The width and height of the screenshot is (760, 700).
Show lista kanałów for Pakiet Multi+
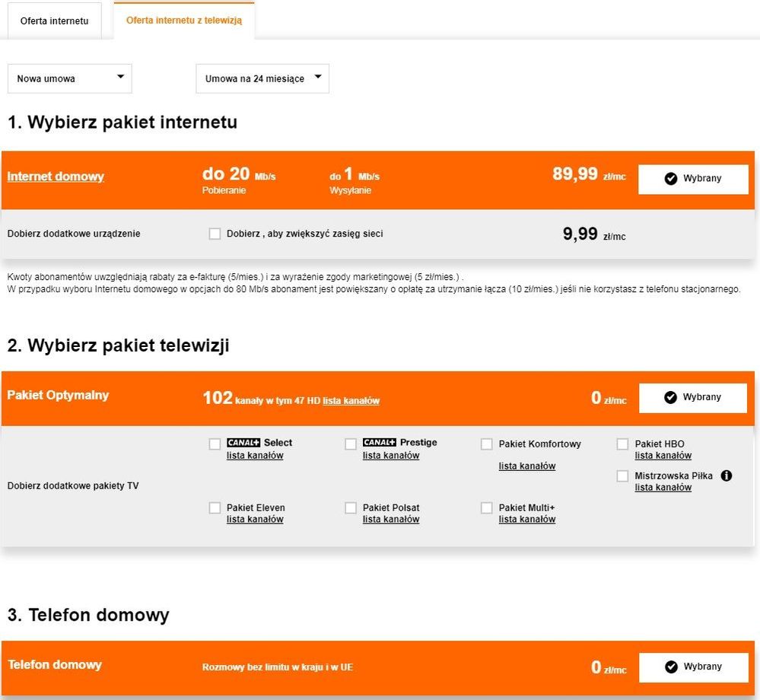(527, 519)
